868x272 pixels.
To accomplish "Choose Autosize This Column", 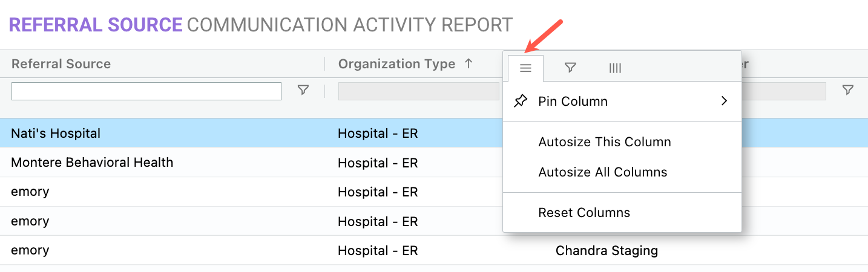I will pos(604,142).
